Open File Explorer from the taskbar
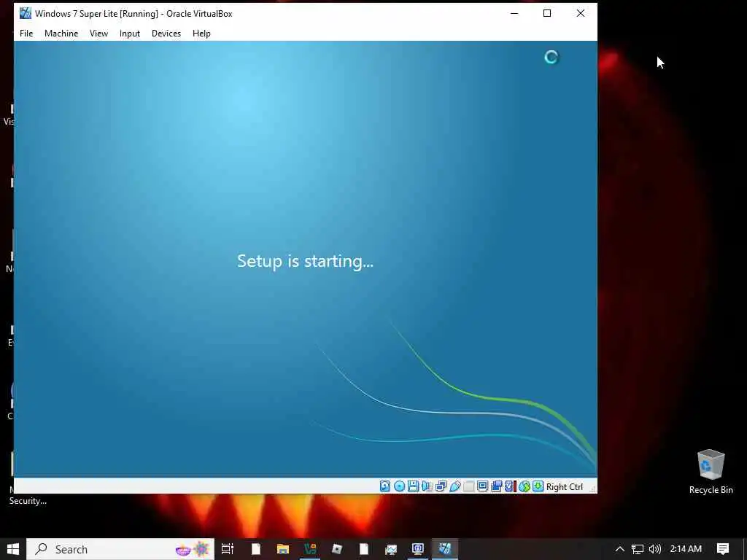Viewport: 747px width, 560px height. tap(283, 549)
